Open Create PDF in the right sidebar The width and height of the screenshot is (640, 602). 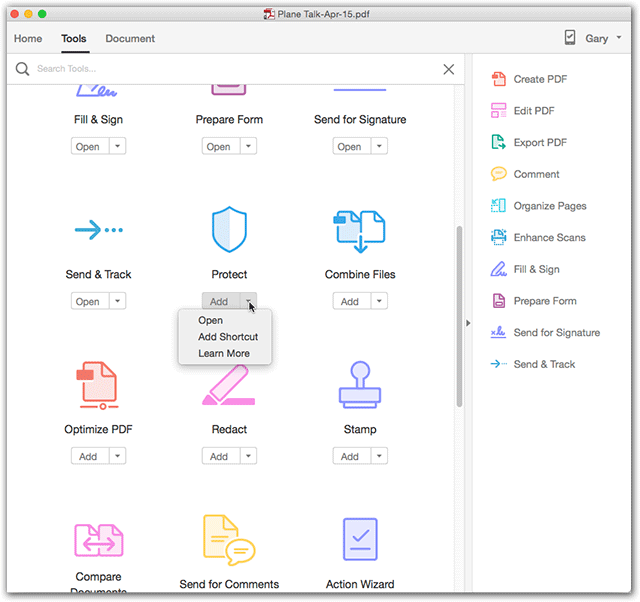click(x=540, y=79)
